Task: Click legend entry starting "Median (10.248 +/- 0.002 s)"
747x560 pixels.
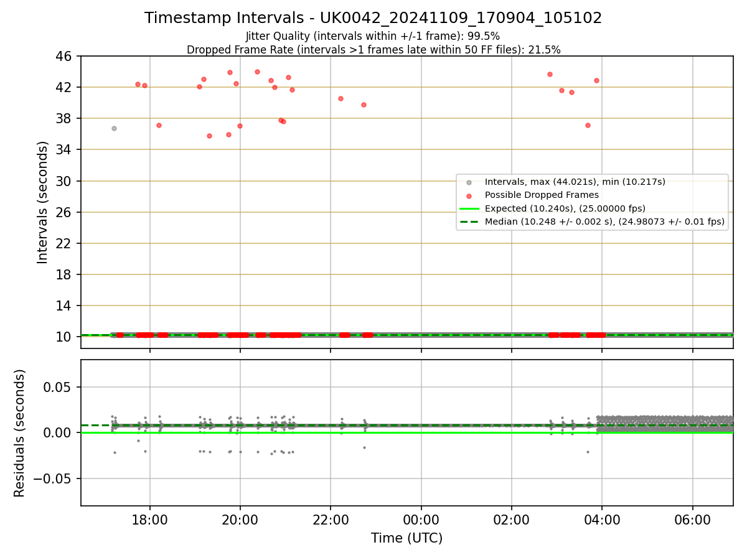Action: coord(604,222)
